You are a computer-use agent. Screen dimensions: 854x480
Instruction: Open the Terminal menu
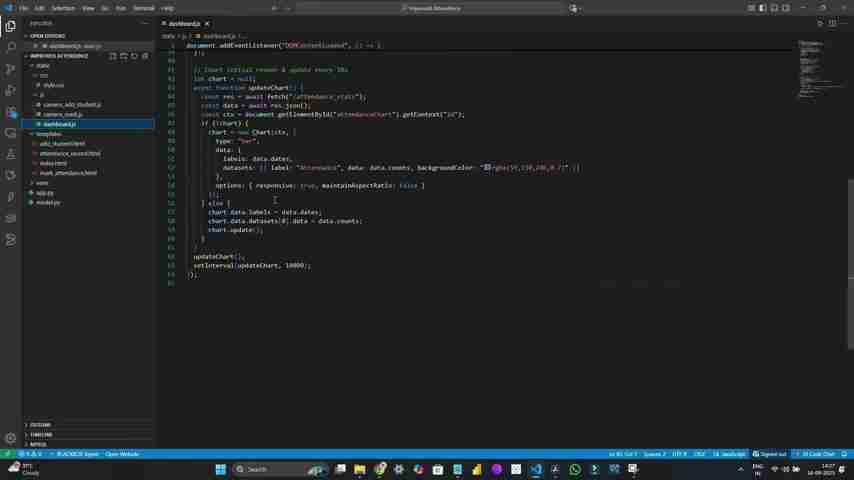point(143,8)
